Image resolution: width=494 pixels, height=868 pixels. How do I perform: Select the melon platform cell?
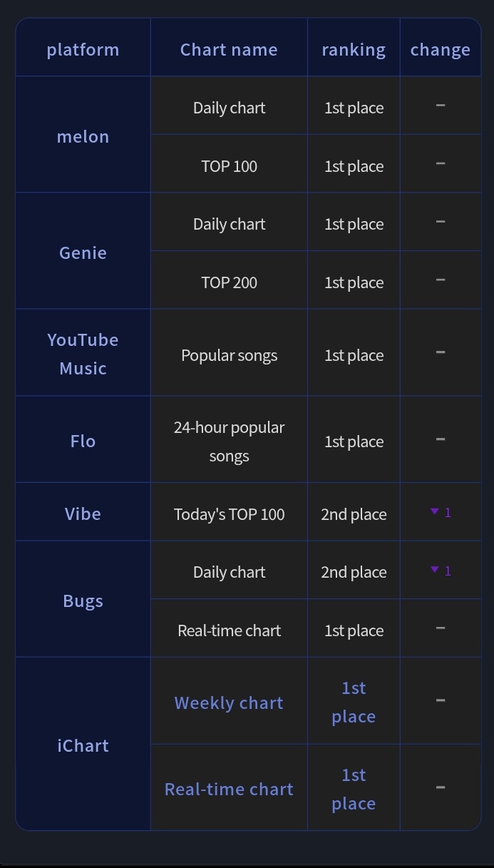[83, 136]
